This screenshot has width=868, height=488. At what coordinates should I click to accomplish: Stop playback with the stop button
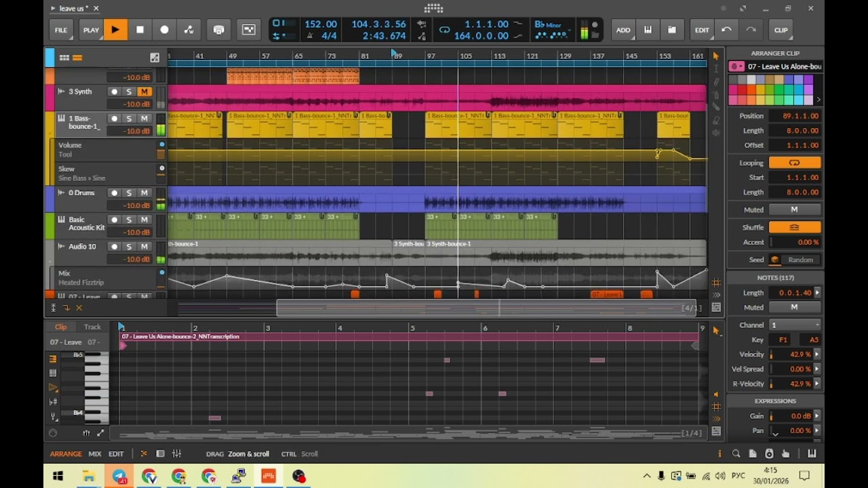140,30
